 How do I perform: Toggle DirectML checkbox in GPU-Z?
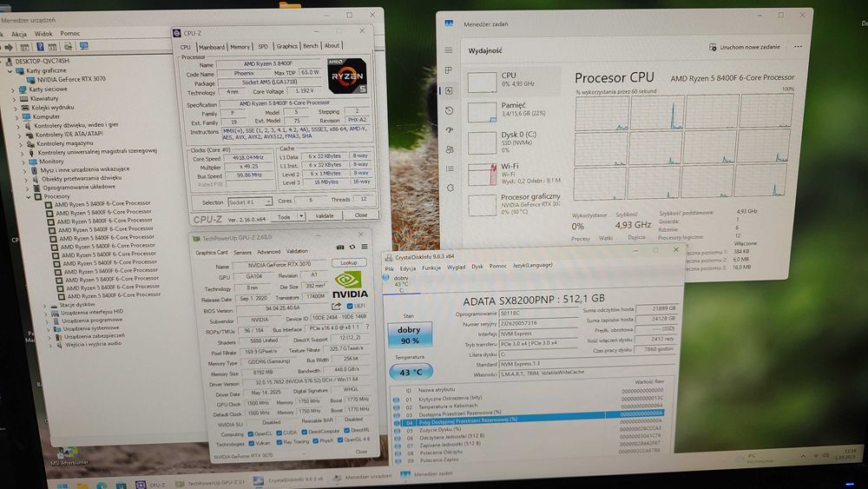click(346, 430)
